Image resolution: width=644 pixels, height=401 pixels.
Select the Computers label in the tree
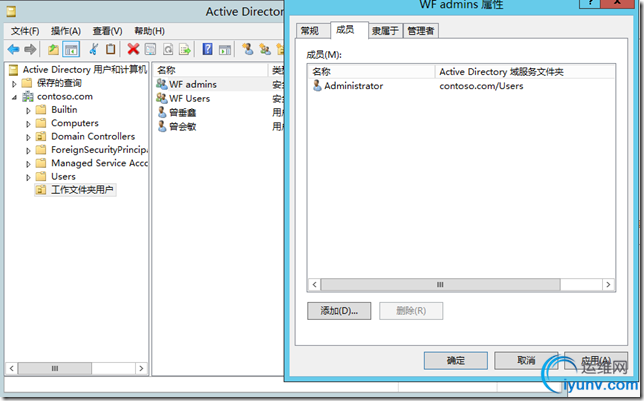75,123
